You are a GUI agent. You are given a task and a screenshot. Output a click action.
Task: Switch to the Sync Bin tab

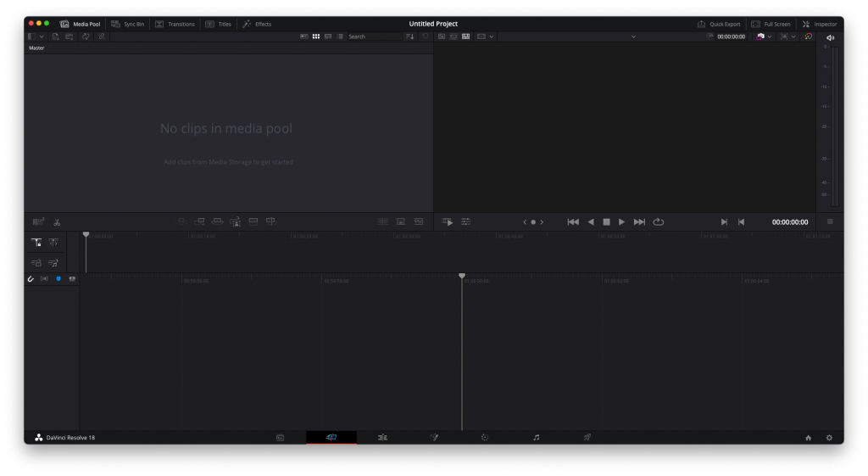pos(128,24)
